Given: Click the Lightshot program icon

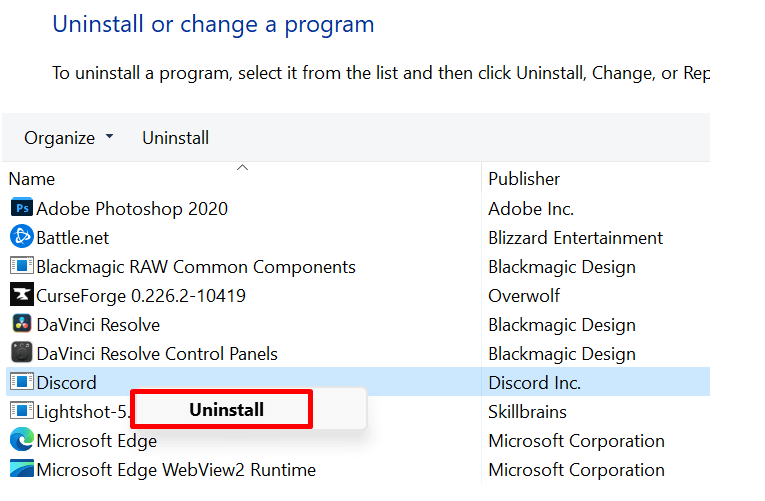Looking at the screenshot, I should tap(21, 412).
